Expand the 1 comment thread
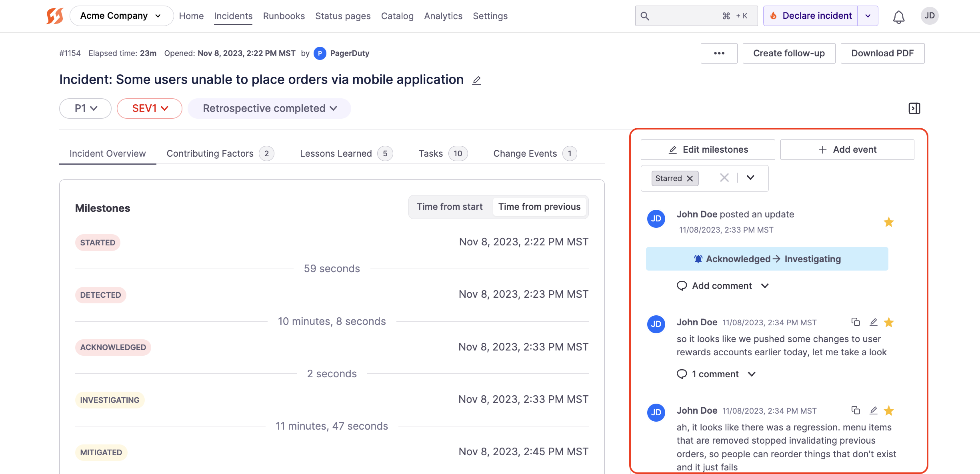The height and width of the screenshot is (474, 980). (x=716, y=374)
